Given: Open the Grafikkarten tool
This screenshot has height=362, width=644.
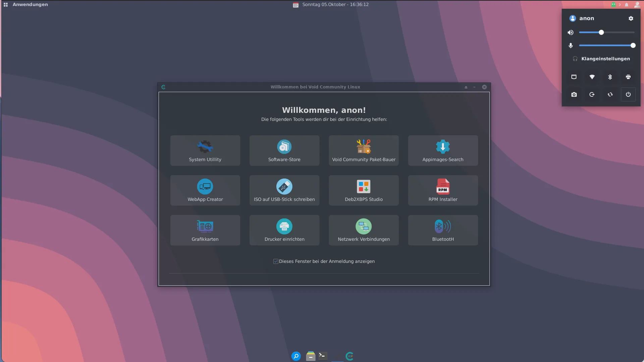Looking at the screenshot, I should tap(205, 230).
